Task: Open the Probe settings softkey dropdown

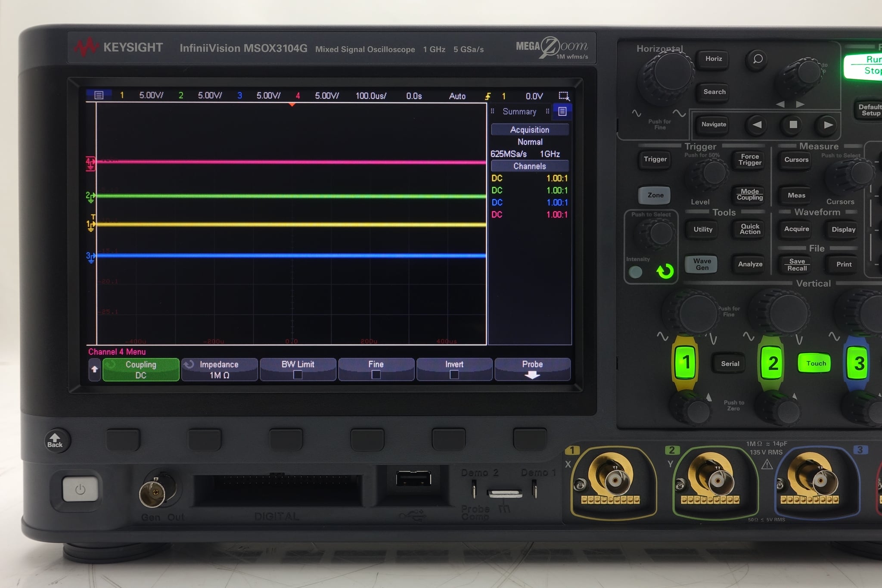Action: [533, 369]
